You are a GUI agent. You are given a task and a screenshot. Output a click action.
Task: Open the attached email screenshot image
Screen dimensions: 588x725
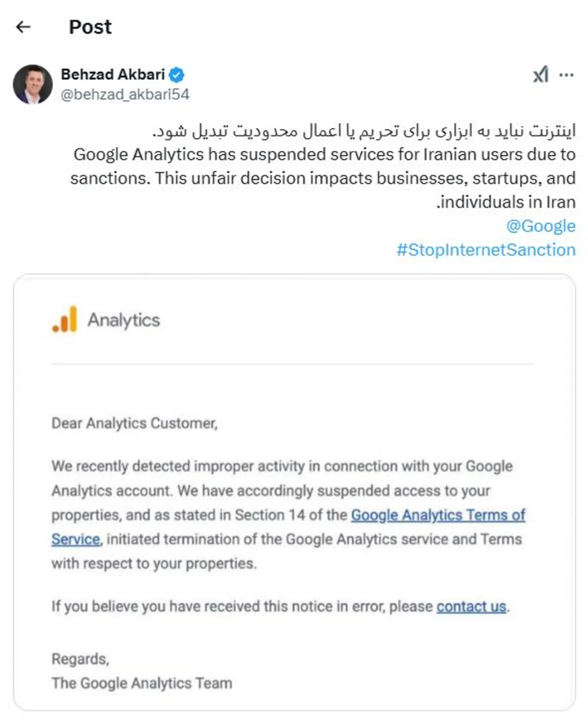[294, 492]
